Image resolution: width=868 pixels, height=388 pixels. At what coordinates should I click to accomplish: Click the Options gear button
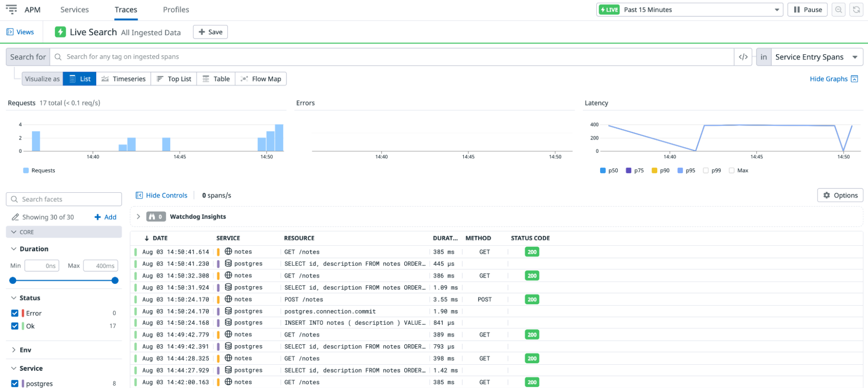[840, 195]
